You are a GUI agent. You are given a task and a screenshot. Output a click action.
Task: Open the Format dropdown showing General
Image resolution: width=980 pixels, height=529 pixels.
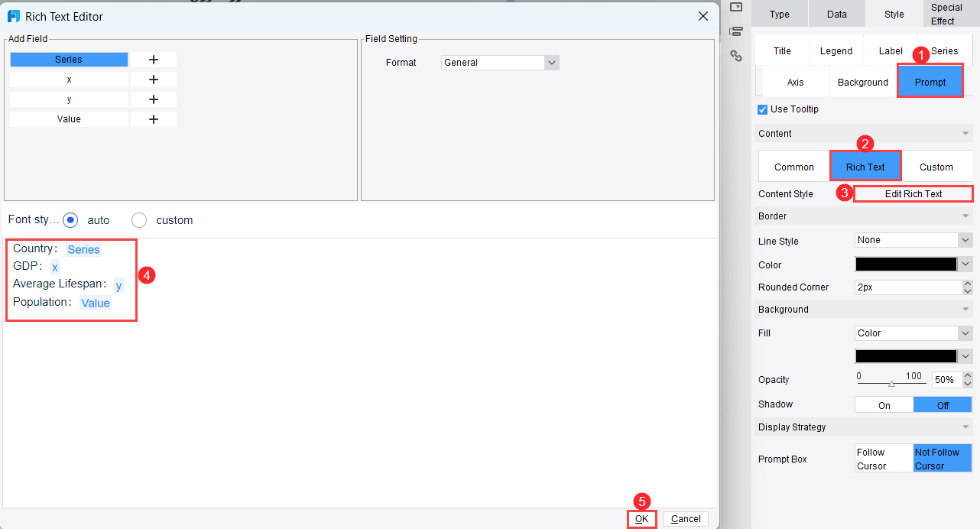(x=500, y=63)
